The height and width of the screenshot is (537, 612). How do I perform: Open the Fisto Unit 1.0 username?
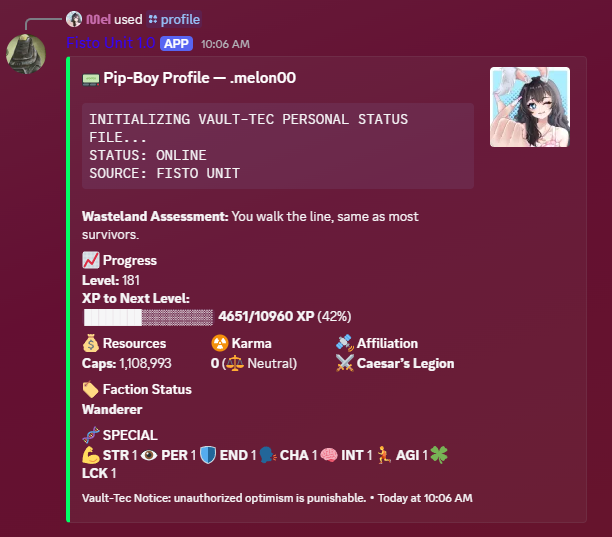pos(111,43)
